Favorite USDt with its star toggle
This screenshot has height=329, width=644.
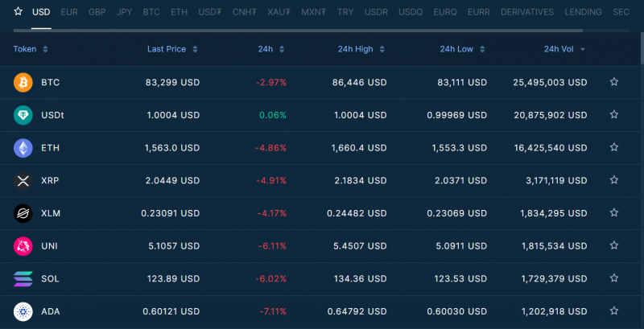click(614, 114)
